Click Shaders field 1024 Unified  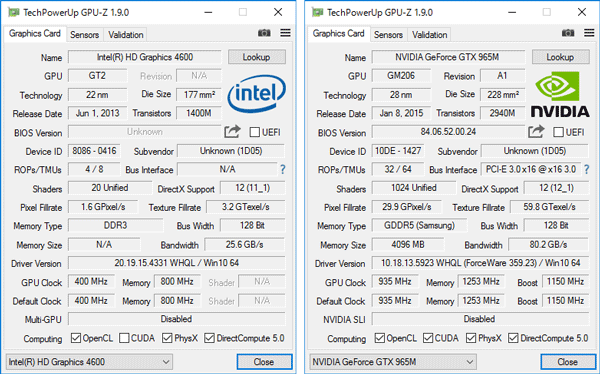coord(414,188)
